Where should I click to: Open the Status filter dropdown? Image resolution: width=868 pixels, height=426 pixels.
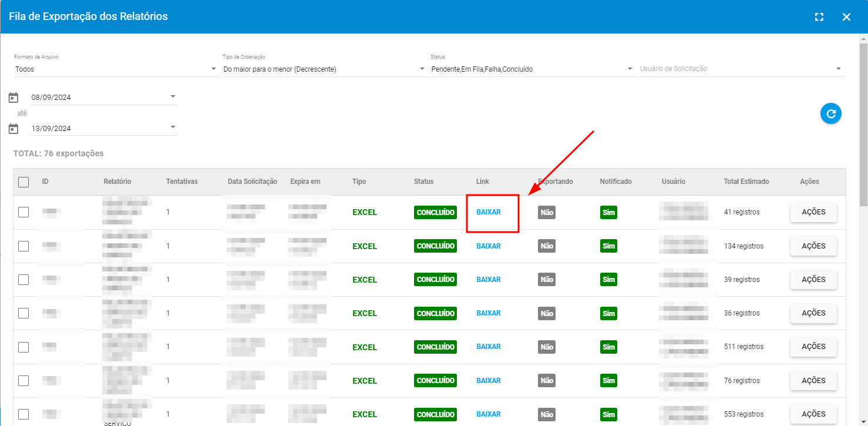tap(532, 69)
